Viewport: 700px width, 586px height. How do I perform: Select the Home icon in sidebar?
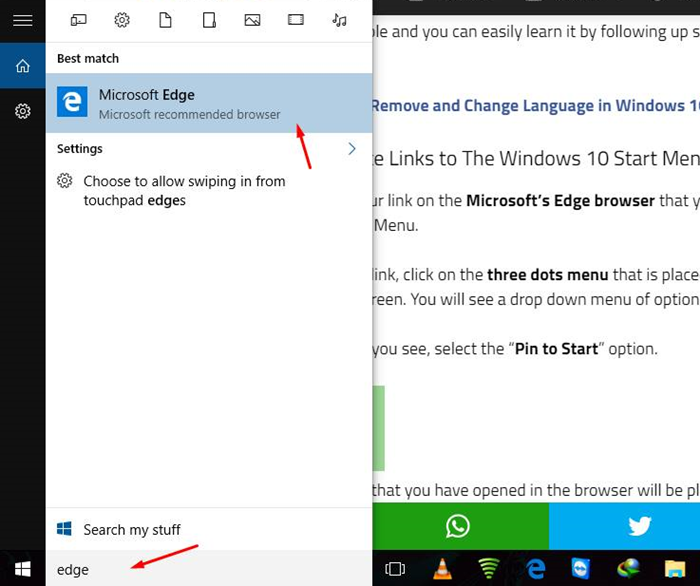pos(22,66)
